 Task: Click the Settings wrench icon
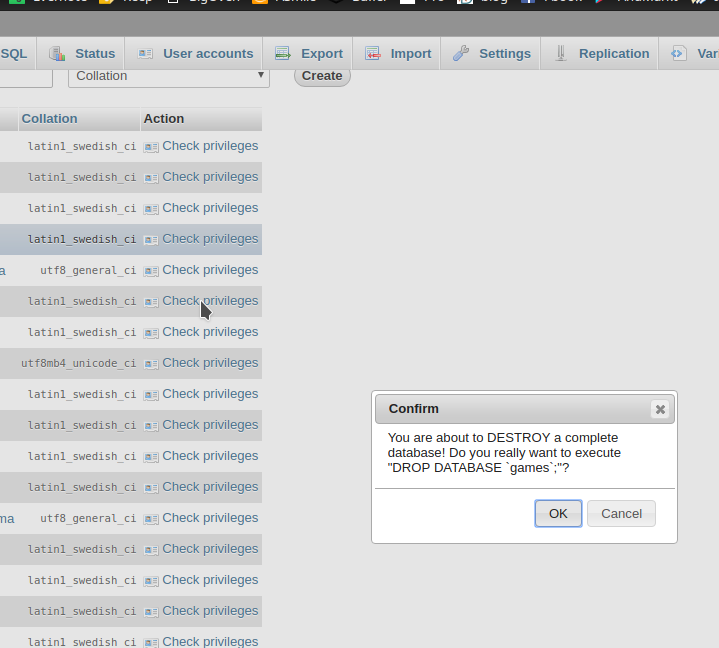click(461, 54)
